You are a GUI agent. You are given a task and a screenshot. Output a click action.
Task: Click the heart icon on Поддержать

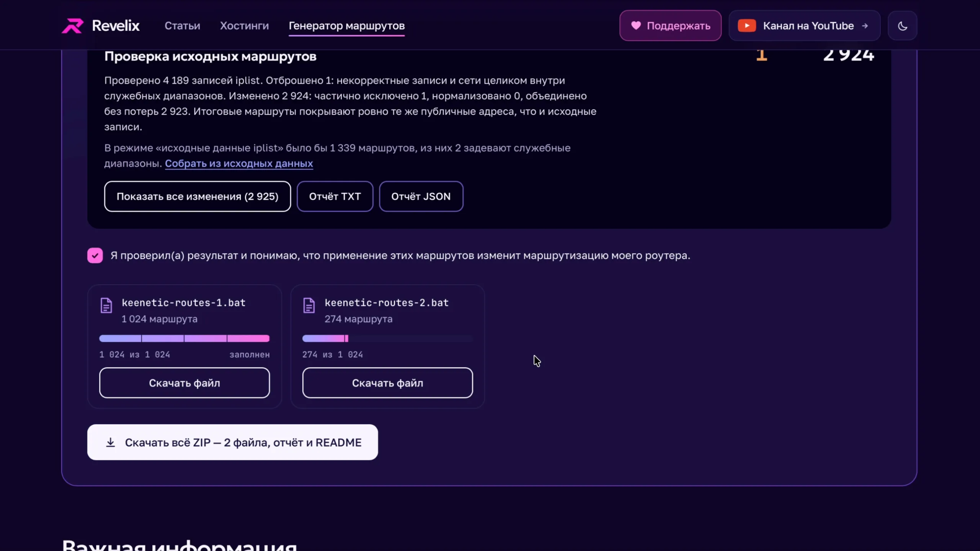tap(636, 26)
